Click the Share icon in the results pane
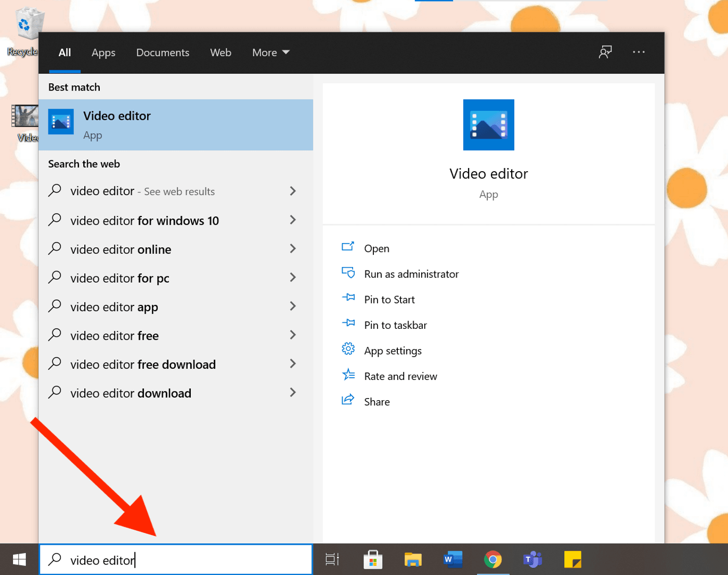This screenshot has width=728, height=575. pos(348,400)
